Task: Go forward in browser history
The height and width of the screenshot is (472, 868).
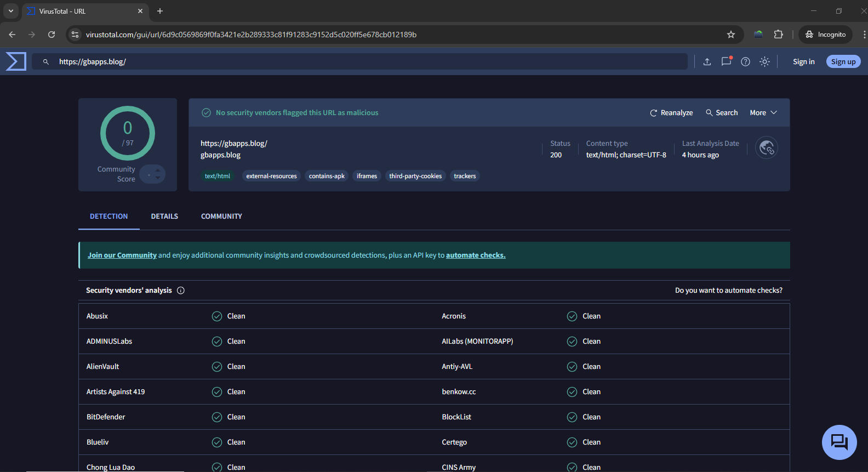Action: click(x=32, y=35)
